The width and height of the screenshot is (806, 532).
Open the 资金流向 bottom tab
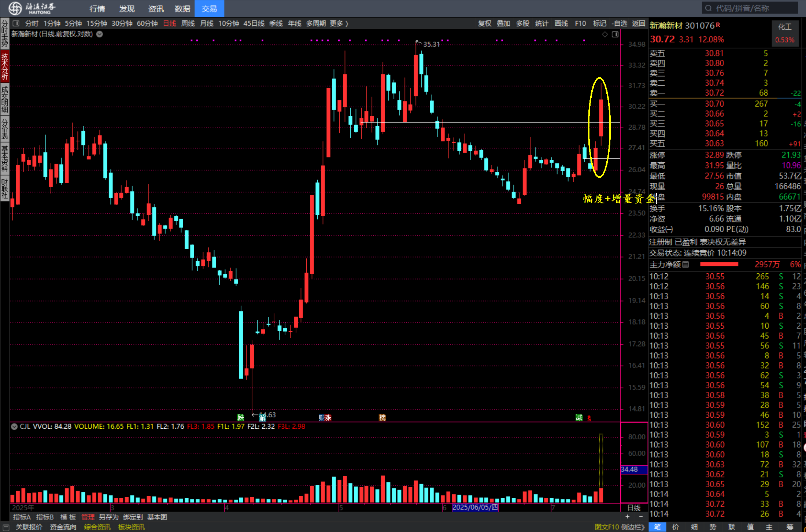click(63, 527)
